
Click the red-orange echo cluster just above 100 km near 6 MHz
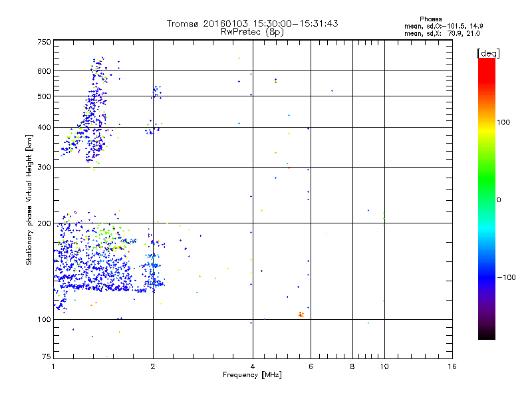tap(301, 315)
